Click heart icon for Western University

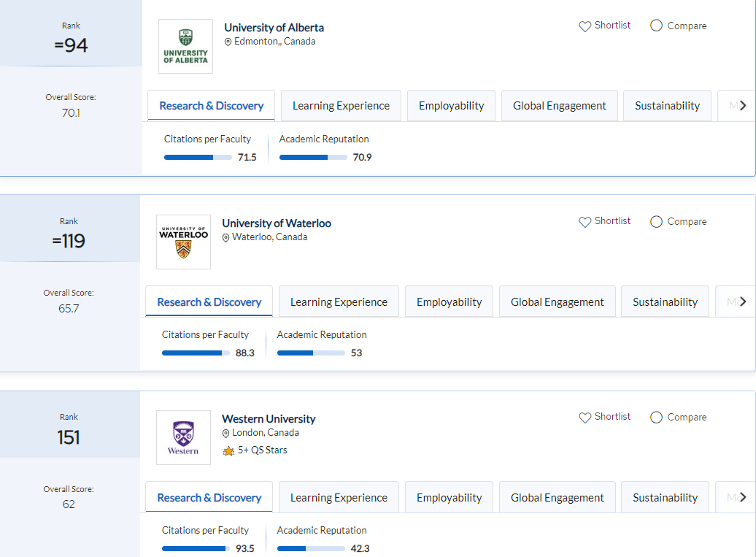585,418
